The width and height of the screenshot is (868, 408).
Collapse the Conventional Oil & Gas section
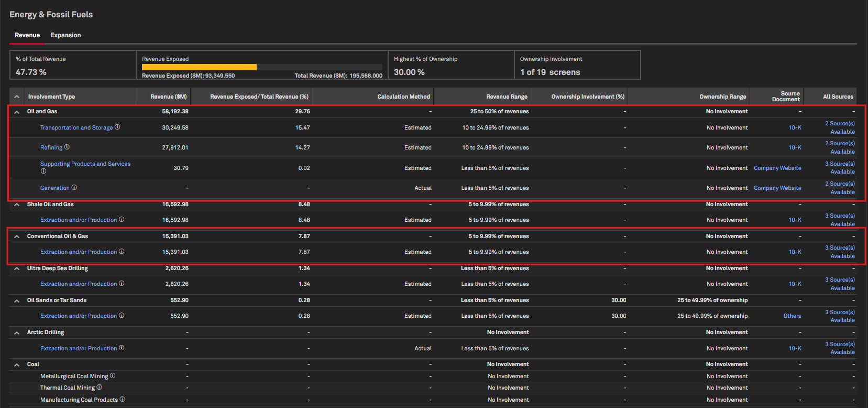pyautogui.click(x=17, y=237)
